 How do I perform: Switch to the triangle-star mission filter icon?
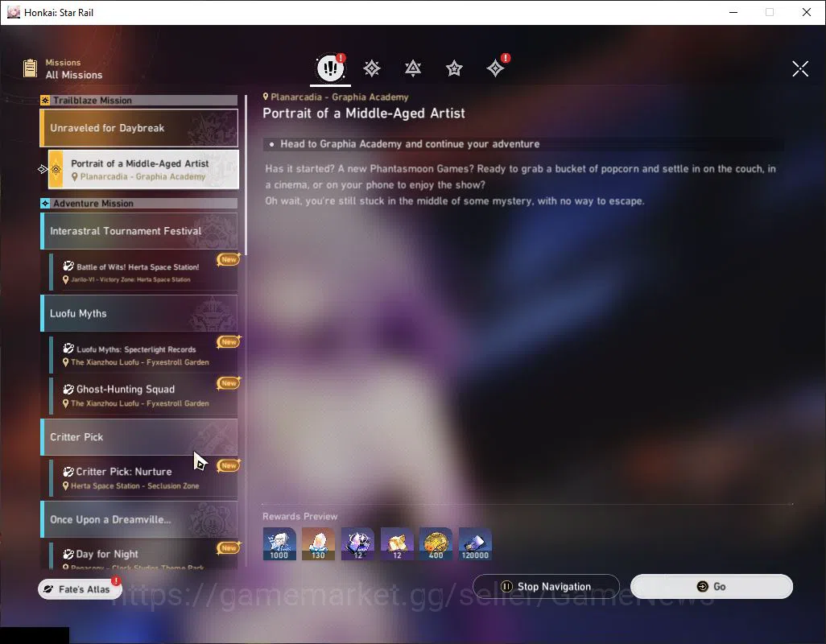click(413, 68)
